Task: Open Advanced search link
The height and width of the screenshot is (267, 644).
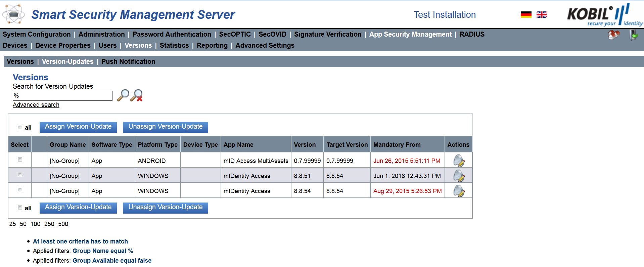Action: coord(36,105)
